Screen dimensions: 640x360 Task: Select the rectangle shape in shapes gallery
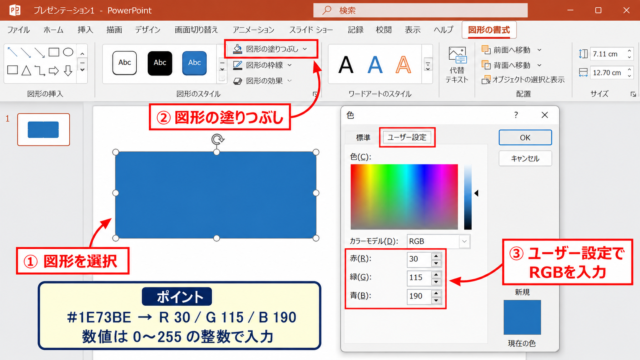pos(54,52)
